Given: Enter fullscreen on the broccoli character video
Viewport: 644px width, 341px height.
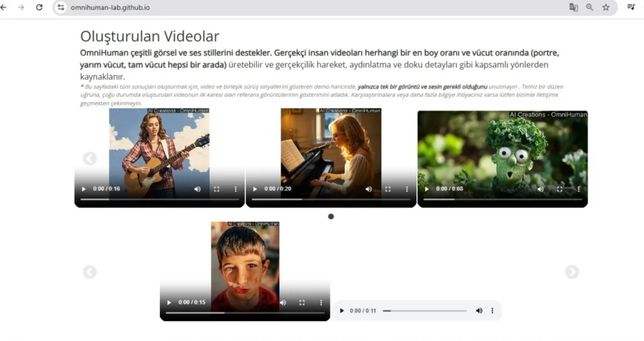Looking at the screenshot, I should [560, 189].
